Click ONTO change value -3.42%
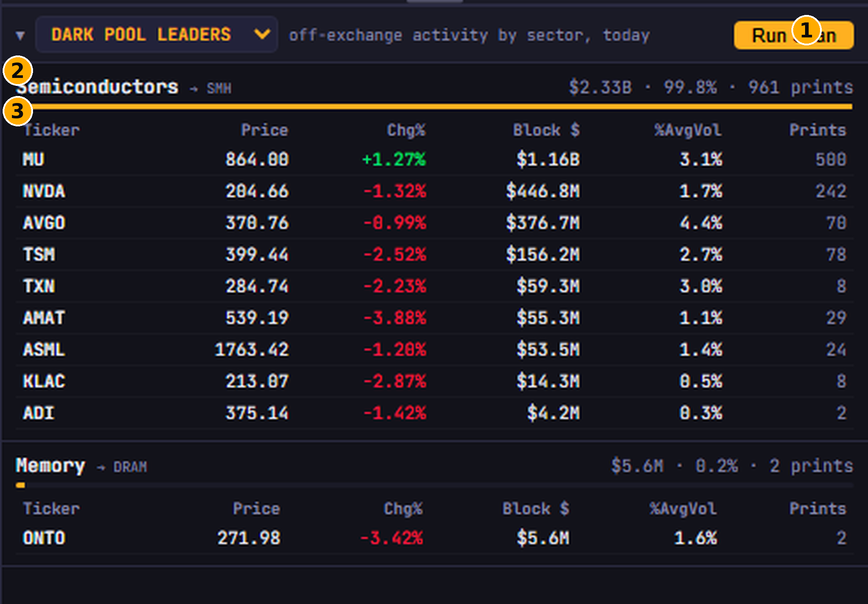The height and width of the screenshot is (604, 868). (x=392, y=538)
